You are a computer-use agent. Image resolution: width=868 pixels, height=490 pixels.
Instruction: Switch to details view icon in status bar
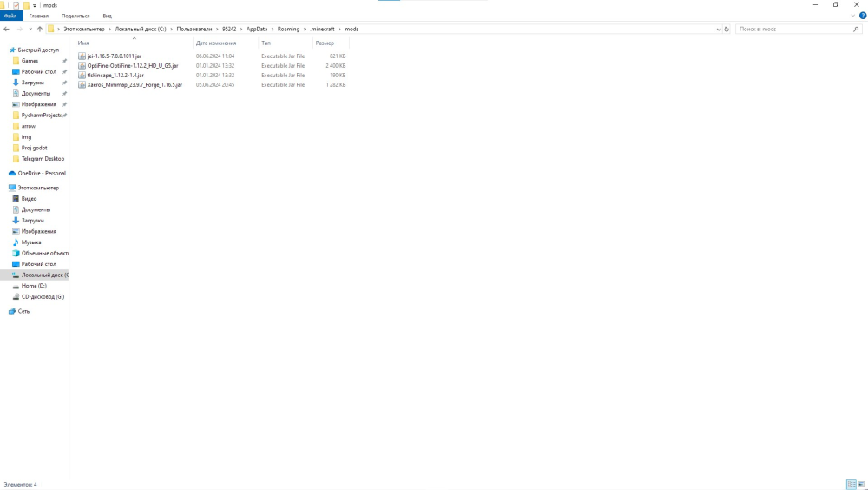[852, 485]
